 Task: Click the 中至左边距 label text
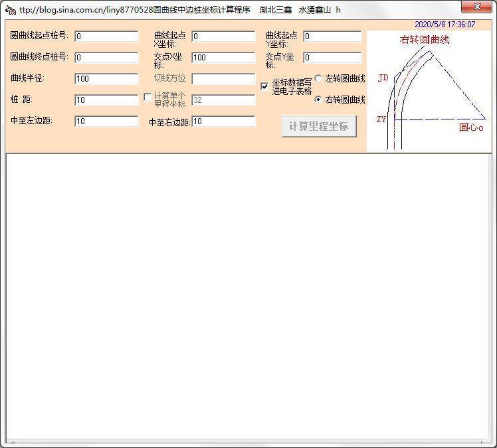coord(31,121)
